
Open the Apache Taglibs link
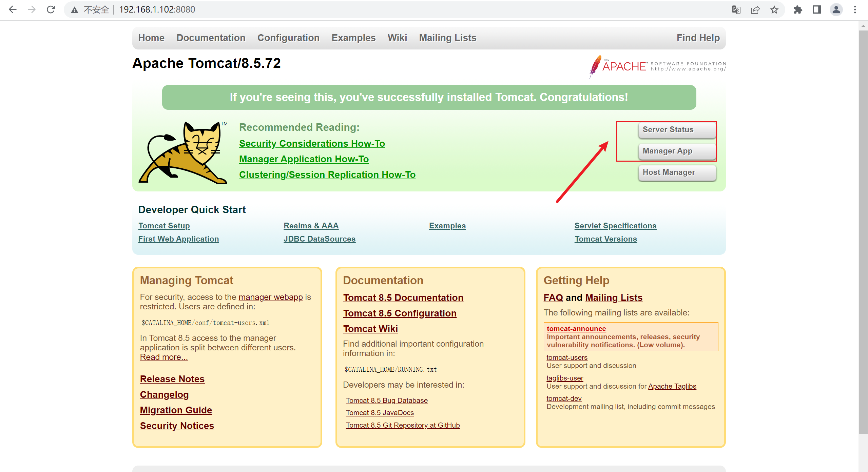pyautogui.click(x=672, y=386)
